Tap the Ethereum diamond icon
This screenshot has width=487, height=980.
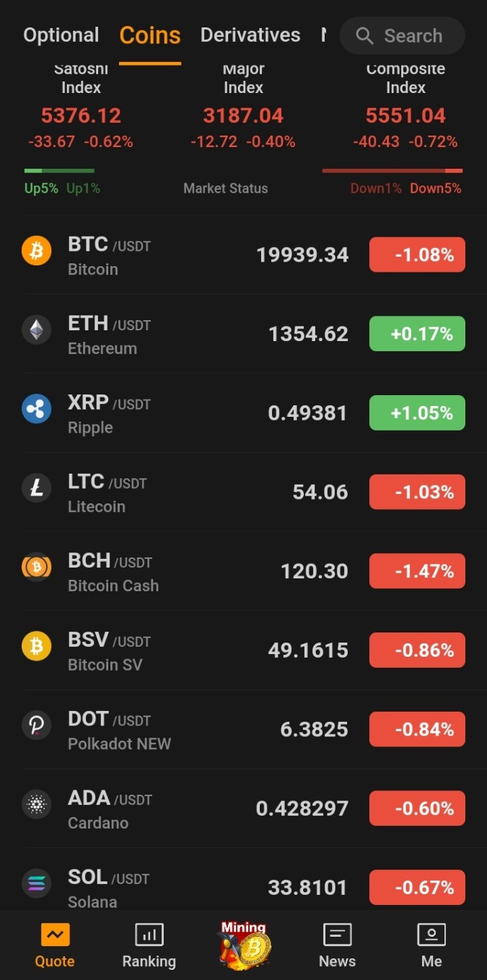pyautogui.click(x=36, y=330)
